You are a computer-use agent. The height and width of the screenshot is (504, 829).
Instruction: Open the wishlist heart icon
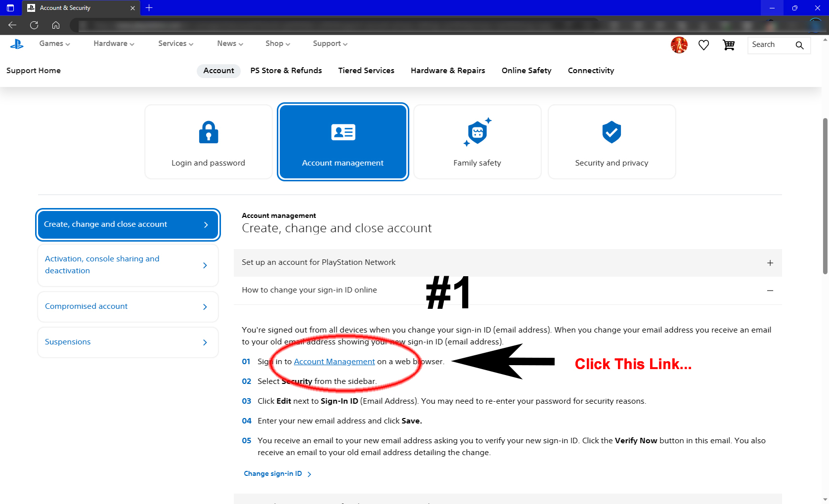703,45
